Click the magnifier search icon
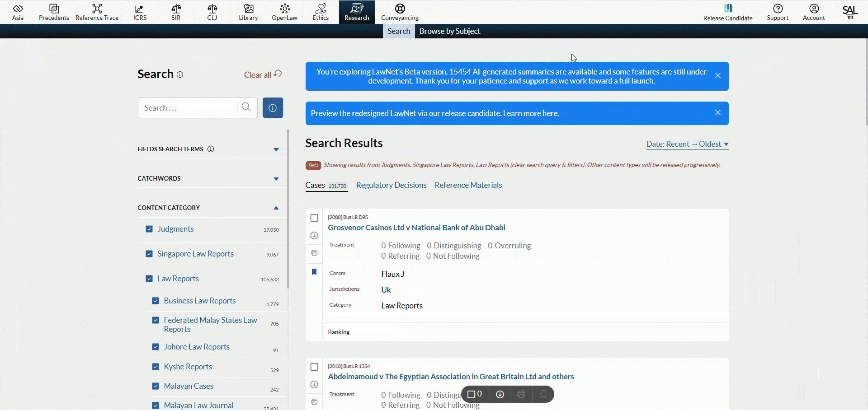Screen dimensions: 868x410 (x=246, y=107)
